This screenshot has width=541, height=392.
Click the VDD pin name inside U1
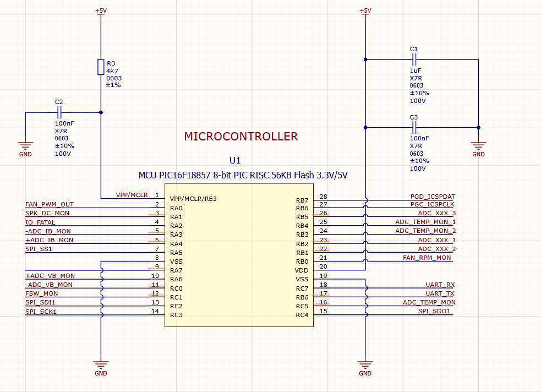(302, 270)
